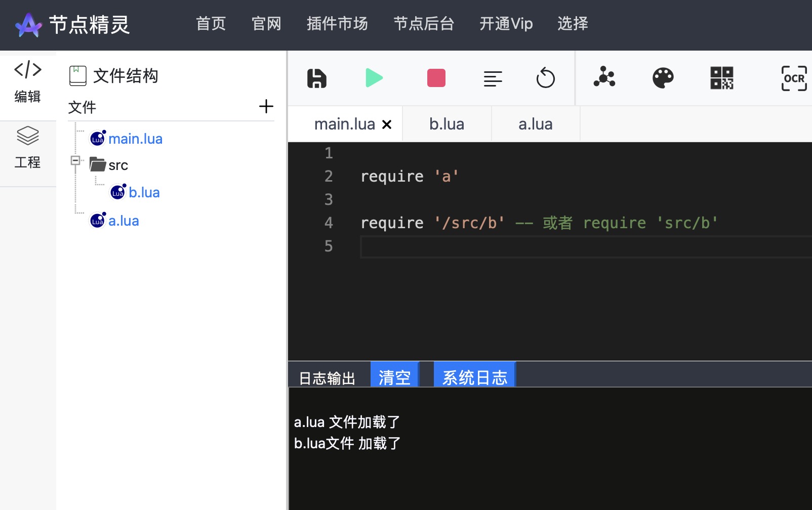
Task: Save the current script
Action: point(316,78)
